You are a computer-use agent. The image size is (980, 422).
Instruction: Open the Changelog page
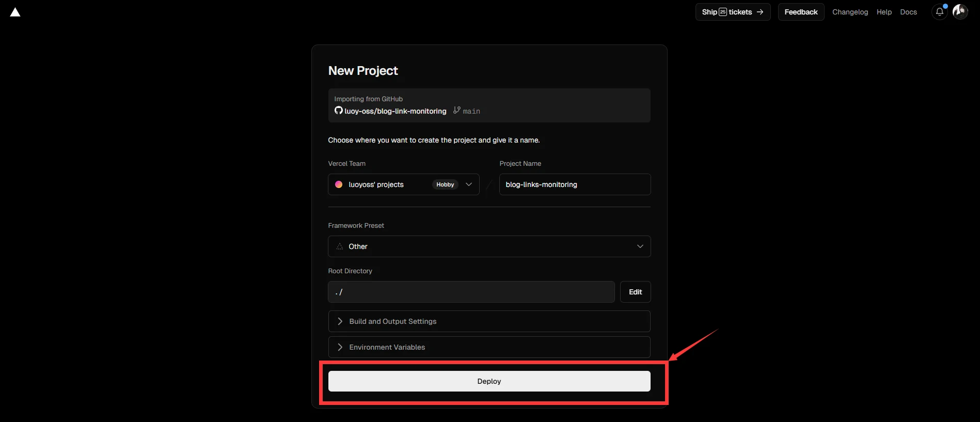[850, 12]
